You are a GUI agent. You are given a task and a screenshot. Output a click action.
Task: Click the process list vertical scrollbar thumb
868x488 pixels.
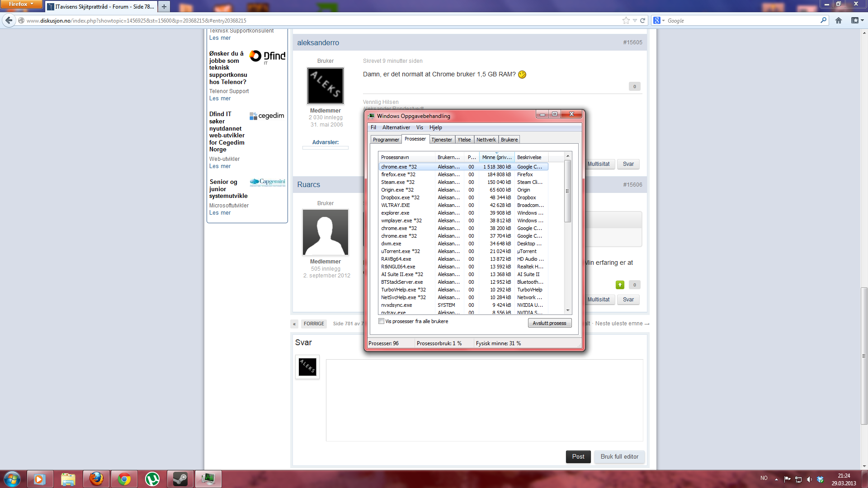(x=568, y=191)
